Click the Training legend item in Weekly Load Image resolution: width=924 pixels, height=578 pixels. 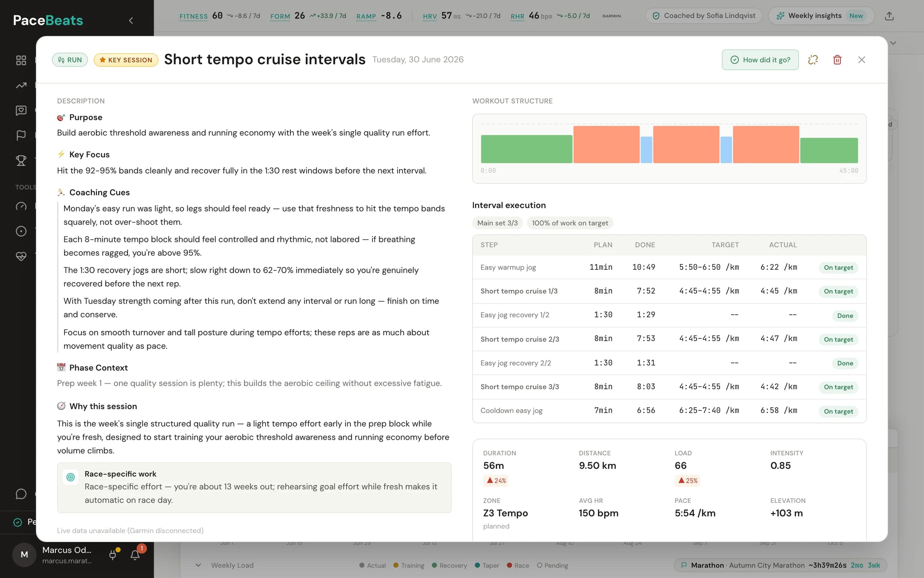click(408, 565)
